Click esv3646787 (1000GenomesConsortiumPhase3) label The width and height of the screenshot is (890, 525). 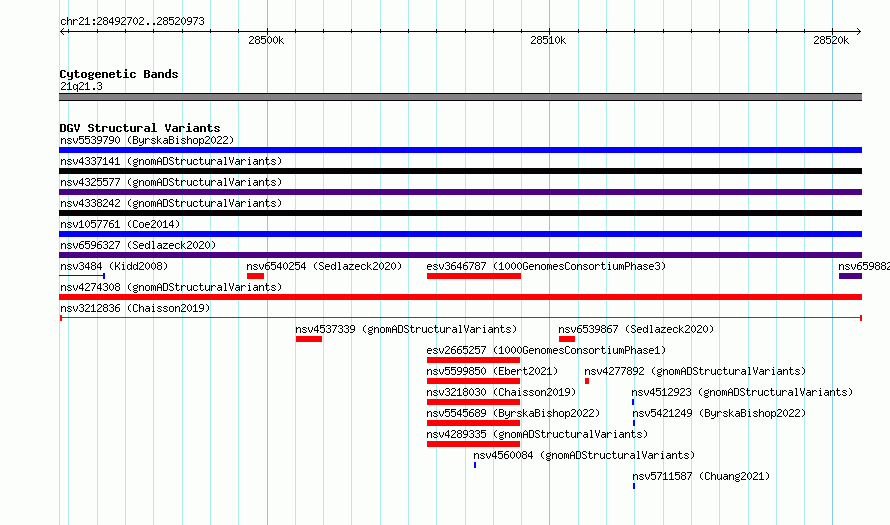point(546,266)
